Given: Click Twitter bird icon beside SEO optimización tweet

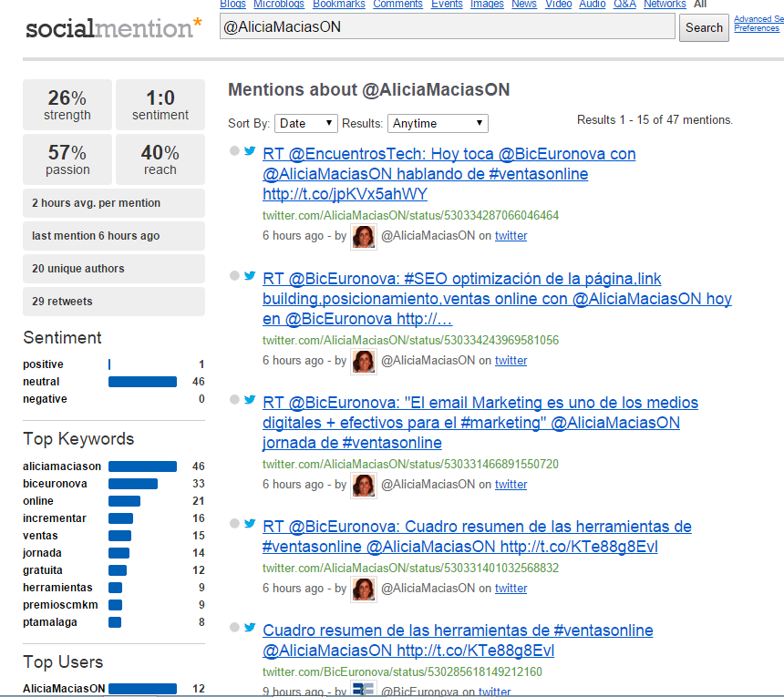Looking at the screenshot, I should (250, 276).
